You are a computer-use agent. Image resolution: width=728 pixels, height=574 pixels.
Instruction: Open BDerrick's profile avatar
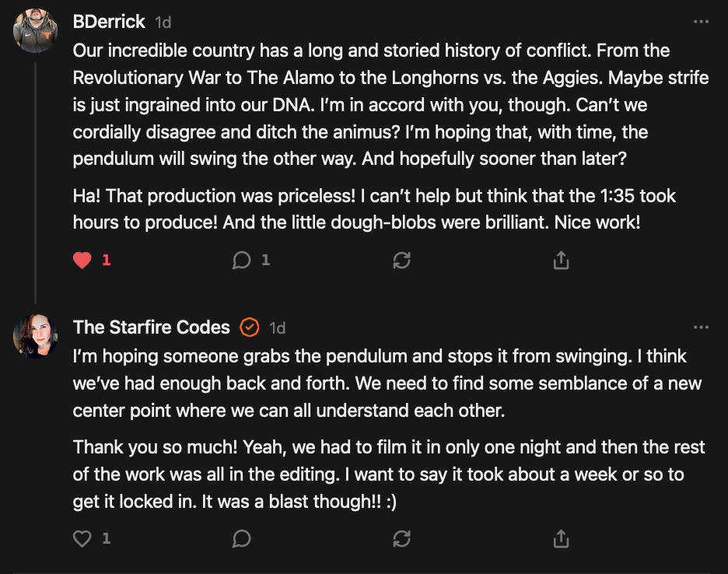36,31
